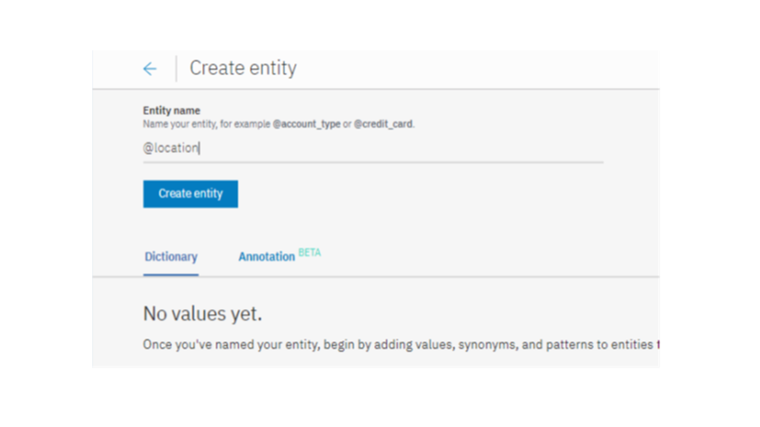Viewport: 760px width, 427px height.
Task: Click the @location text in the field
Action: click(x=171, y=148)
